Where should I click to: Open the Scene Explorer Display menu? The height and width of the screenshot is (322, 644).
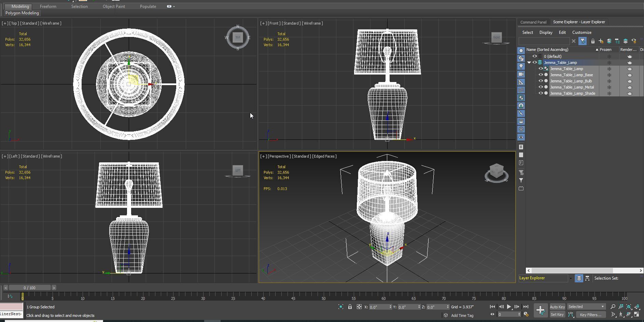[x=546, y=32]
